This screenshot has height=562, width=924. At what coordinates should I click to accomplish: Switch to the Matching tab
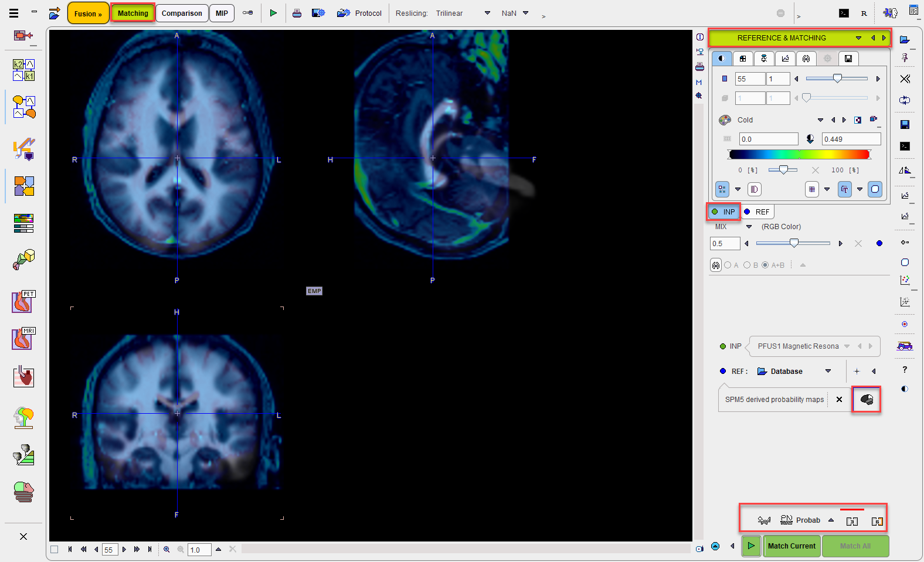pos(133,13)
